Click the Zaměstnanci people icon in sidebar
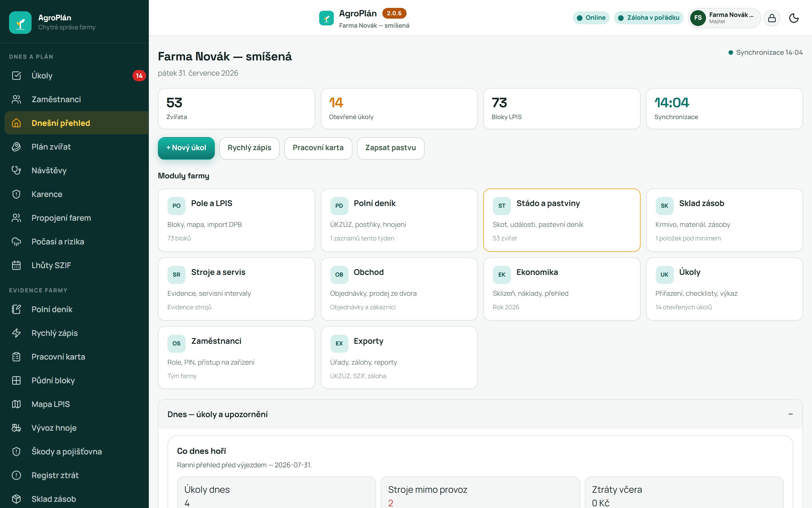Screen dimensions: 812x508 click(16, 99)
